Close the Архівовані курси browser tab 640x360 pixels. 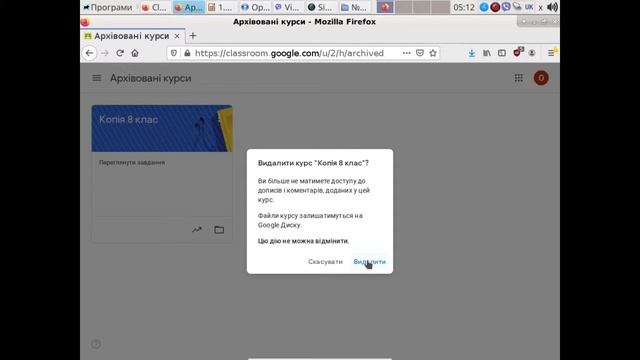click(x=177, y=36)
